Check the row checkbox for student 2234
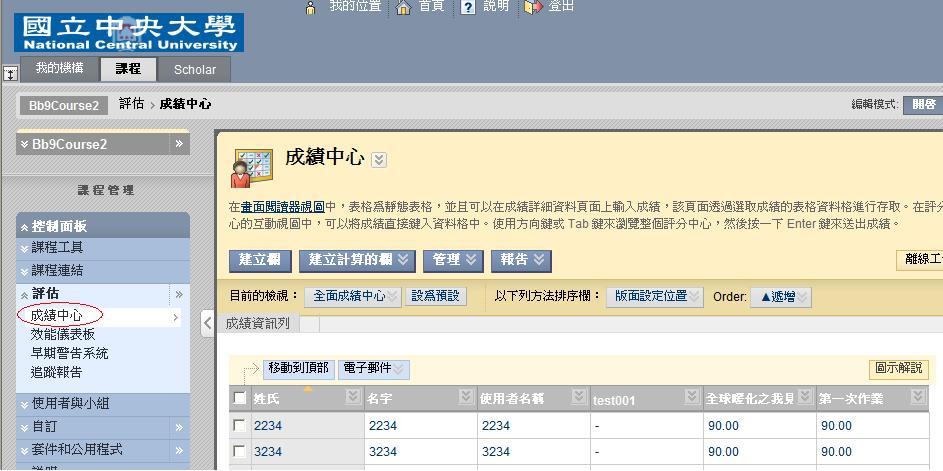 click(x=239, y=426)
